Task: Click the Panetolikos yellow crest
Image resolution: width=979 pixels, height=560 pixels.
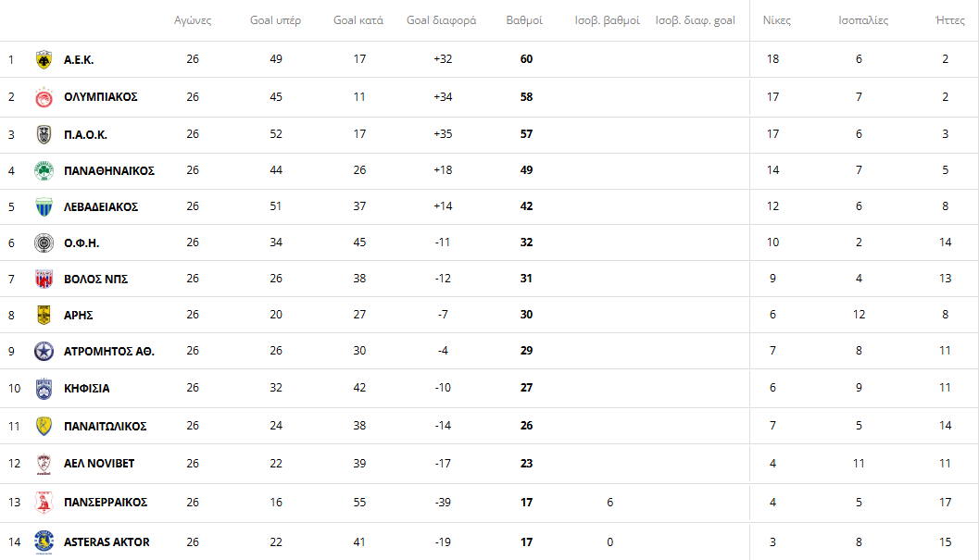Action: pos(44,427)
